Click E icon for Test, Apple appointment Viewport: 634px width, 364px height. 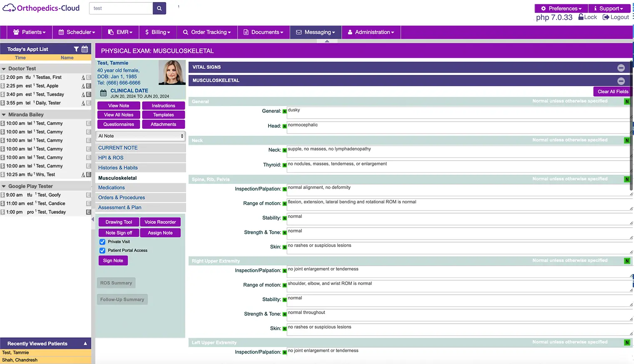pyautogui.click(x=88, y=86)
